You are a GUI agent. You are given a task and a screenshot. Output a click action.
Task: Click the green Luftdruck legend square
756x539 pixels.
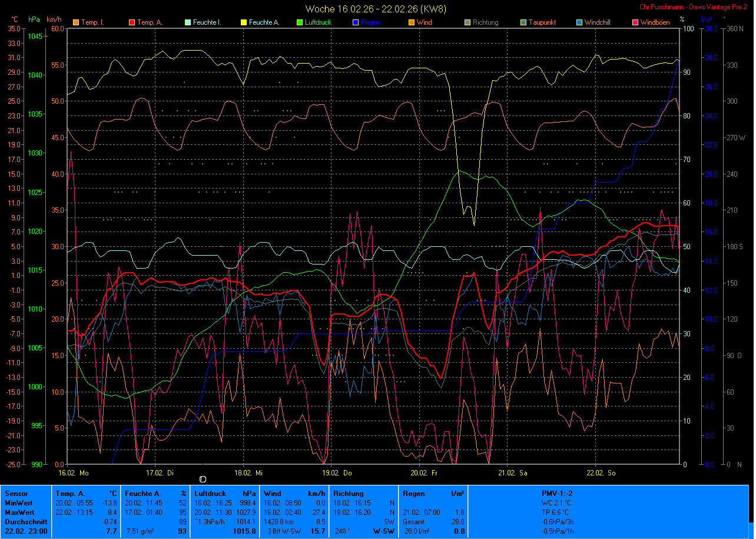pyautogui.click(x=299, y=23)
